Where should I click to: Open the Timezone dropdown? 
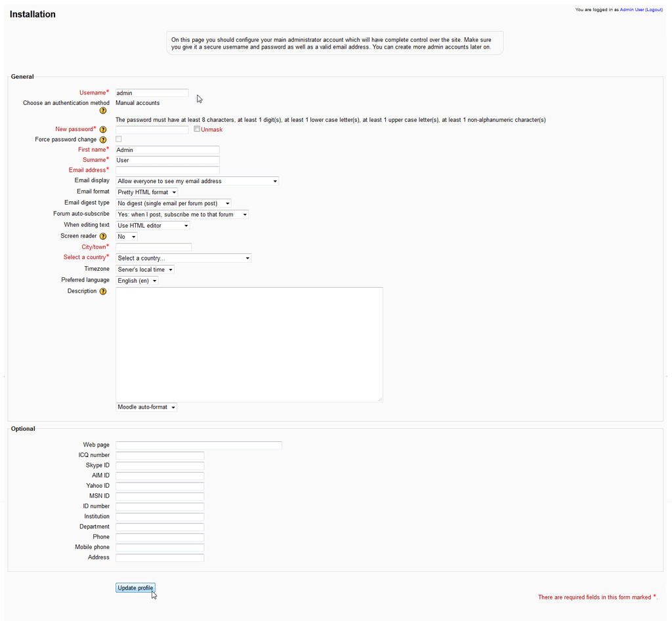[145, 270]
